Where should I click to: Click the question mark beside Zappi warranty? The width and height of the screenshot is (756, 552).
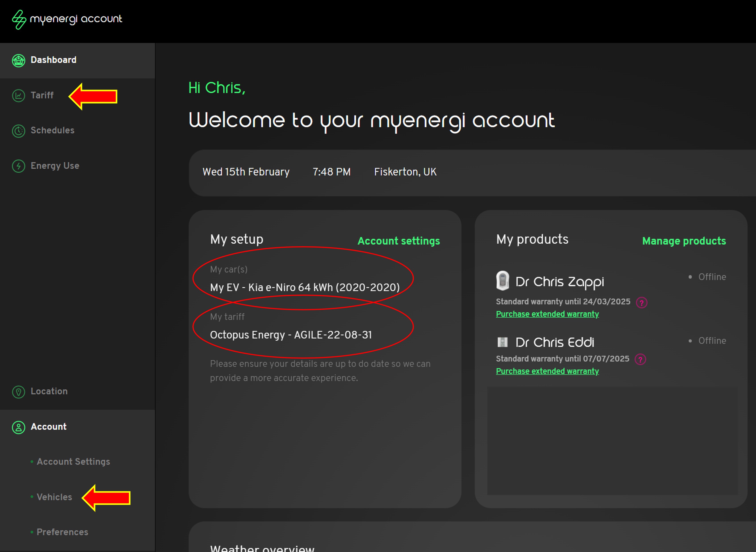pyautogui.click(x=641, y=303)
